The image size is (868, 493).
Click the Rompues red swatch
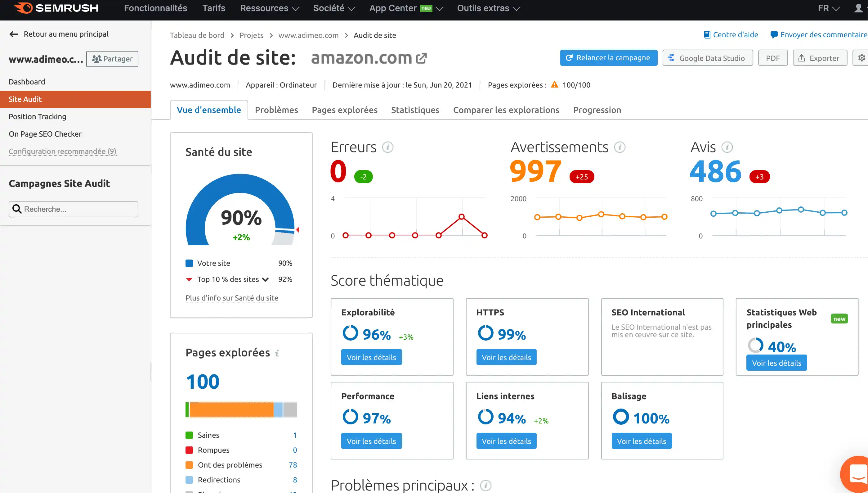pyautogui.click(x=189, y=450)
